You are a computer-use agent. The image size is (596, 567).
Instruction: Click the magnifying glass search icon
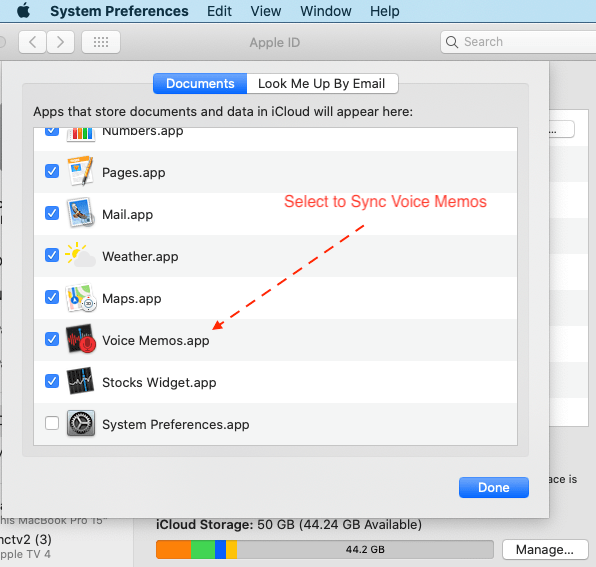(x=452, y=42)
